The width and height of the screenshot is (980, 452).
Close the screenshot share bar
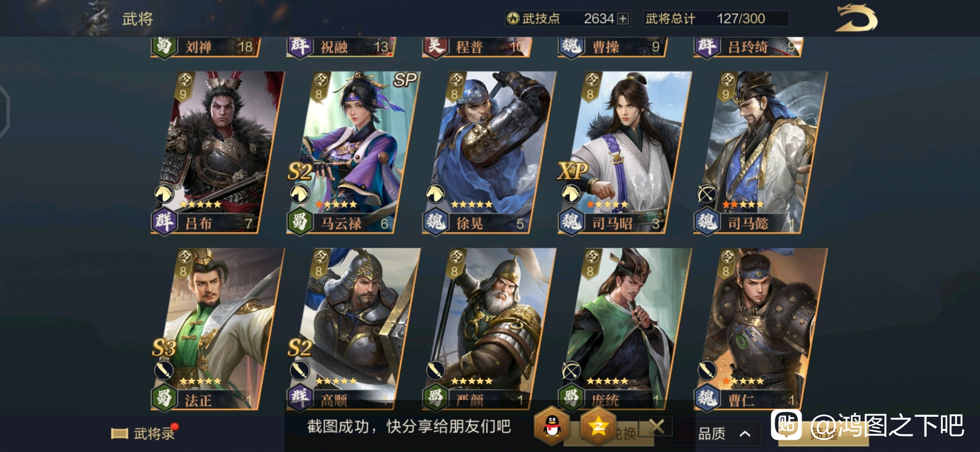coord(656,426)
